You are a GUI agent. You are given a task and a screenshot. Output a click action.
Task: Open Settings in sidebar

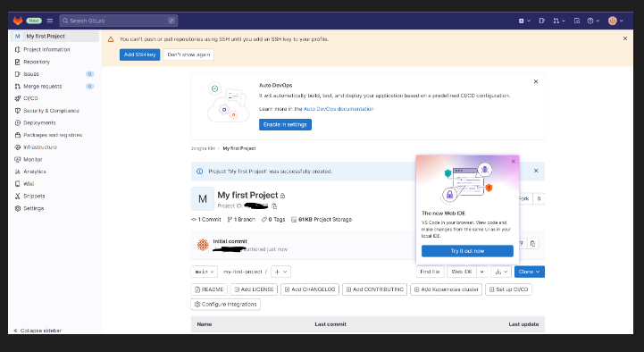pos(55,208)
